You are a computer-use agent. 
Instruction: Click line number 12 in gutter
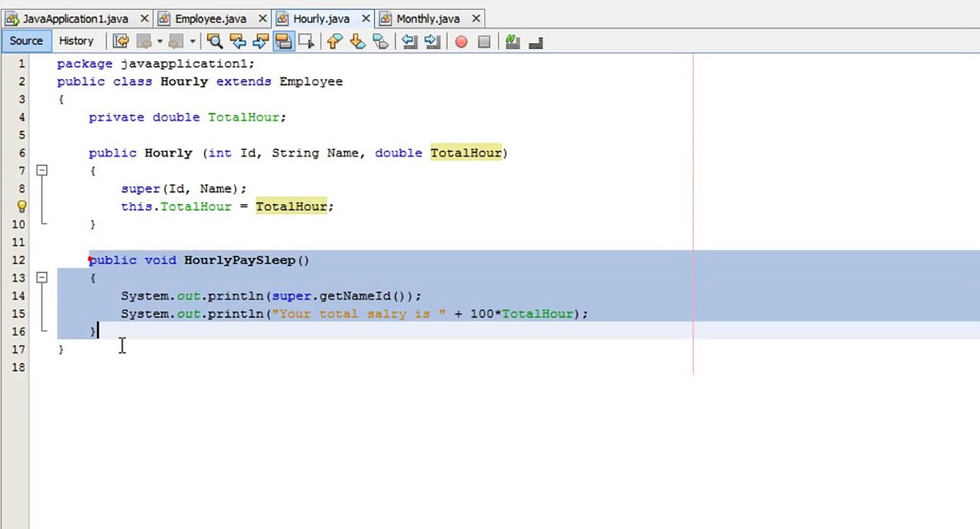[18, 260]
